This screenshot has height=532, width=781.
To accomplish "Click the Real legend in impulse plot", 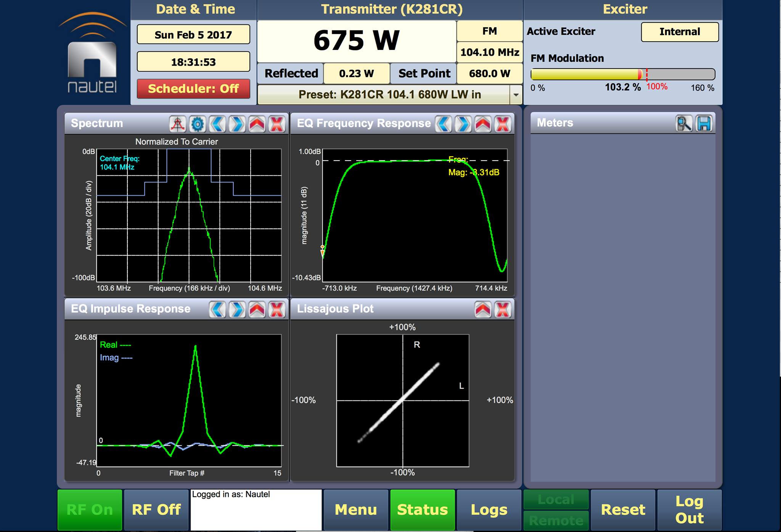I will click(115, 345).
